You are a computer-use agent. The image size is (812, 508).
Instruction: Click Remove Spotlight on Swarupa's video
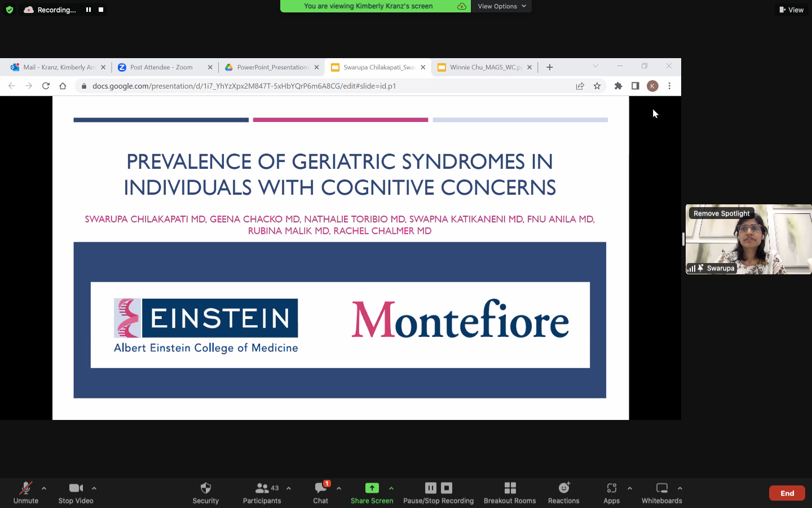(722, 213)
